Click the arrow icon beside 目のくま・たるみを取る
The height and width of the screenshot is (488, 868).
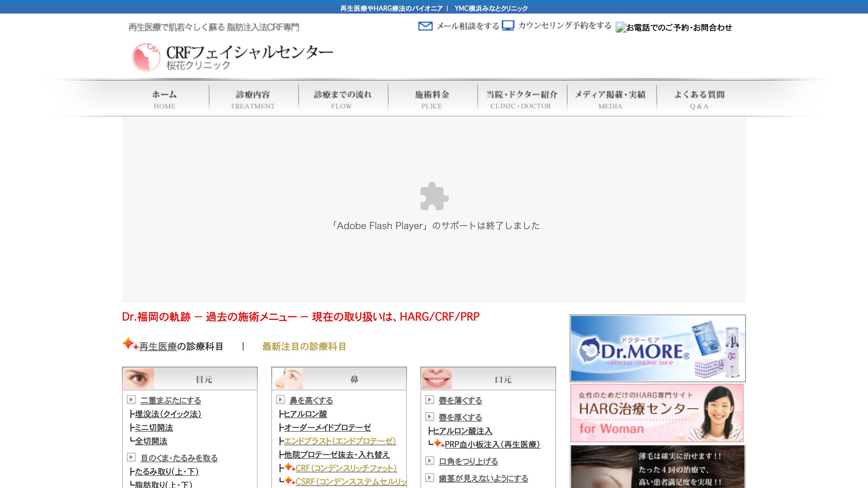[x=131, y=457]
